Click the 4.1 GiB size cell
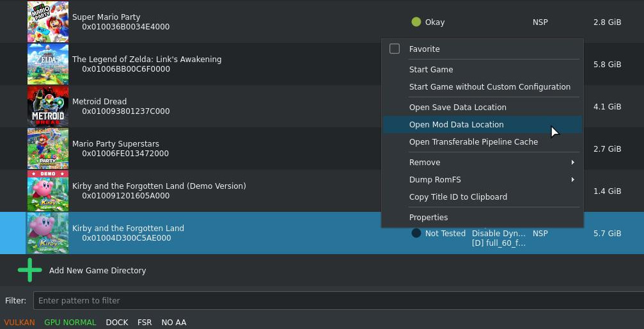The width and height of the screenshot is (644, 329). [x=607, y=107]
